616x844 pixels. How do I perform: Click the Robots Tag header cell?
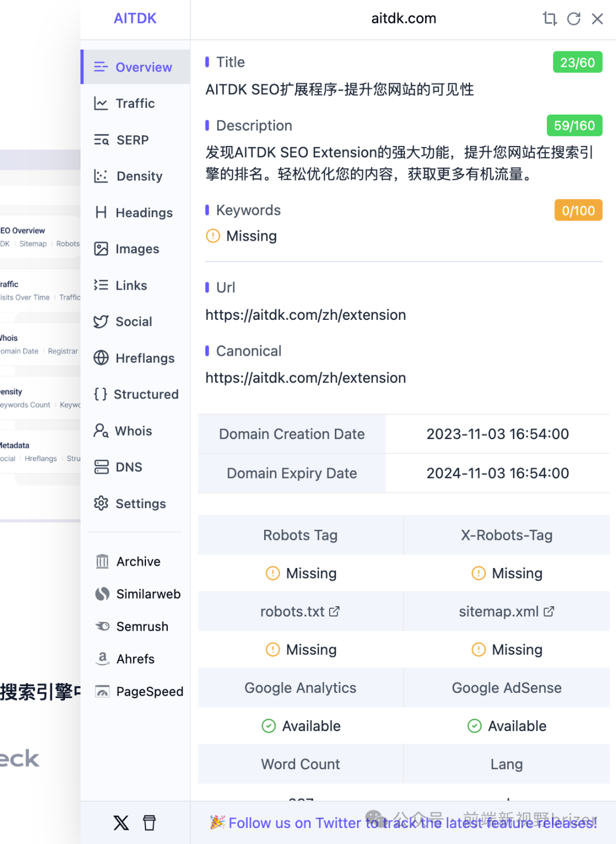click(x=300, y=535)
